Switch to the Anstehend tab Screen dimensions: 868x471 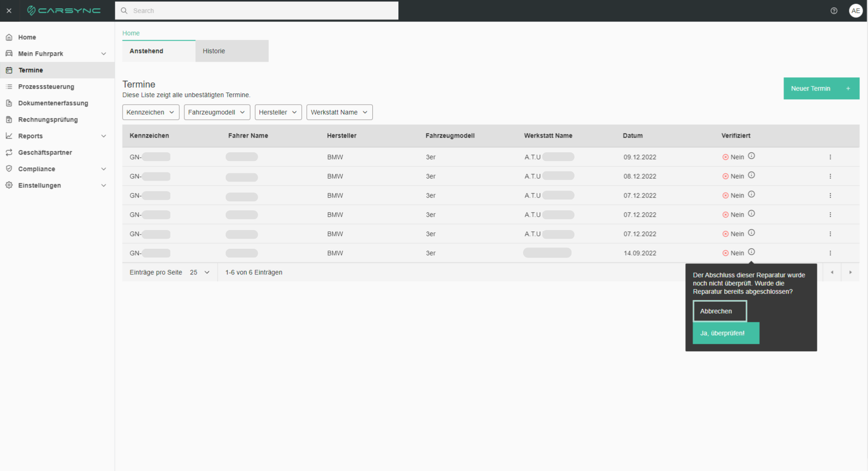[x=159, y=51]
